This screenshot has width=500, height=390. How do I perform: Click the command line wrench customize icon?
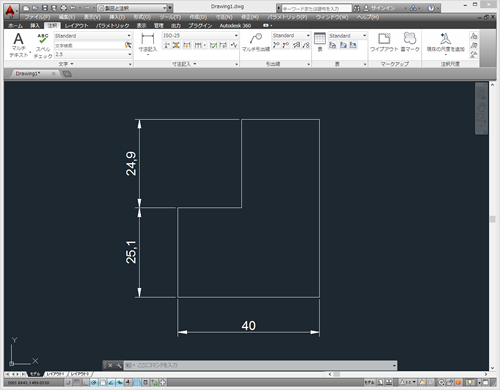pos(119,366)
